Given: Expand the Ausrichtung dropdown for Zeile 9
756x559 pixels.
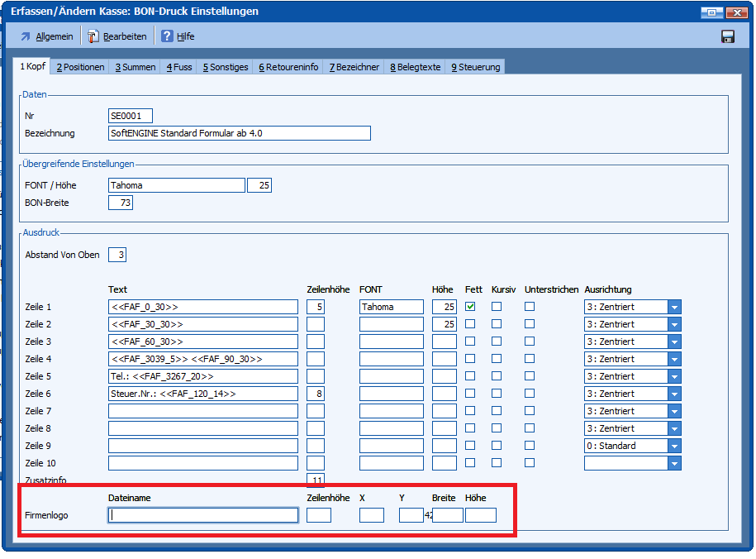Looking at the screenshot, I should point(674,446).
